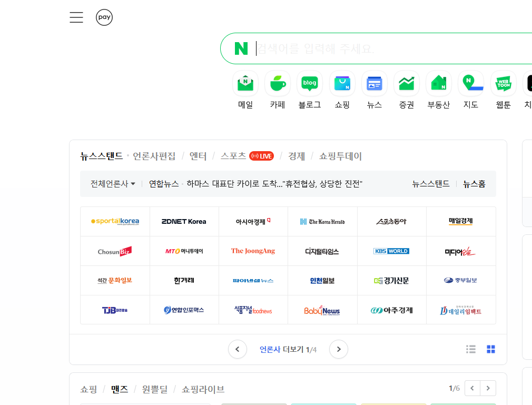Screen dimensions: 532x405
Task: Open The JoongAng press logo
Action: pos(253,251)
